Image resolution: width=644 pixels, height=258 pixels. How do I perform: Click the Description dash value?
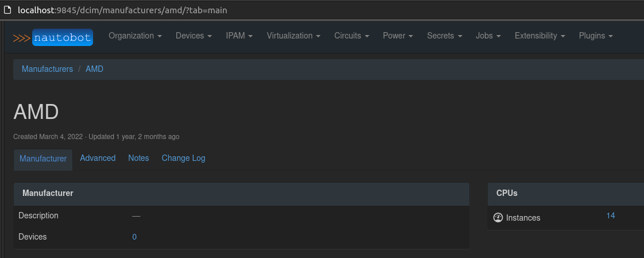click(x=136, y=216)
